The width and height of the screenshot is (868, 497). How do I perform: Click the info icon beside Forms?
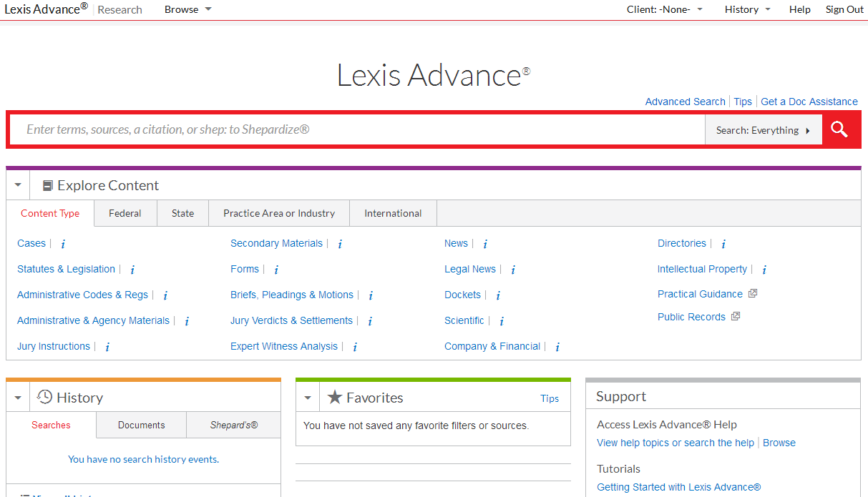tap(276, 270)
